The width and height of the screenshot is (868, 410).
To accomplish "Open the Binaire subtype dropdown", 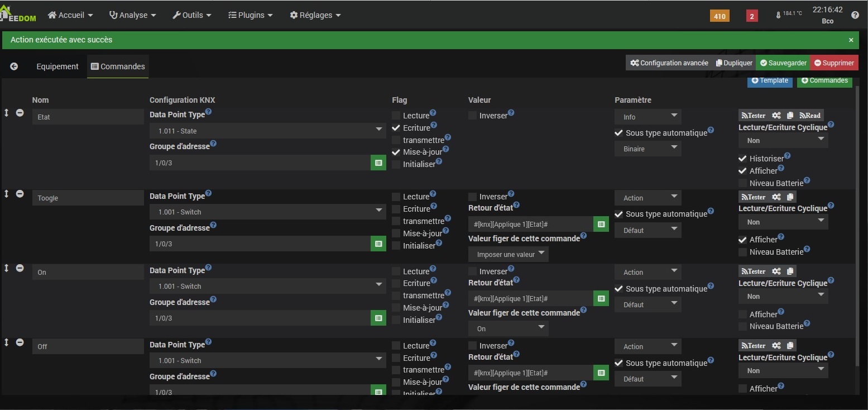I will 648,149.
